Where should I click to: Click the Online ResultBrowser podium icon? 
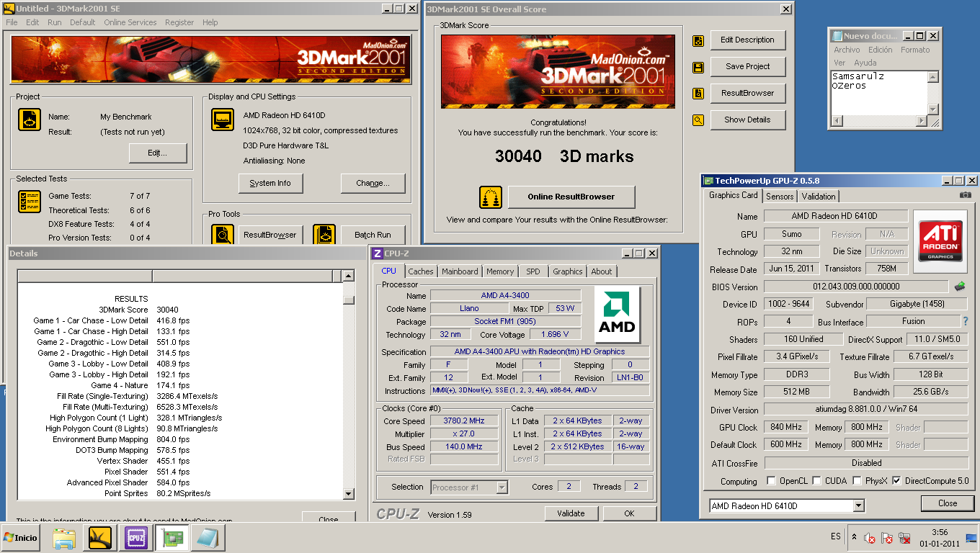(x=491, y=197)
